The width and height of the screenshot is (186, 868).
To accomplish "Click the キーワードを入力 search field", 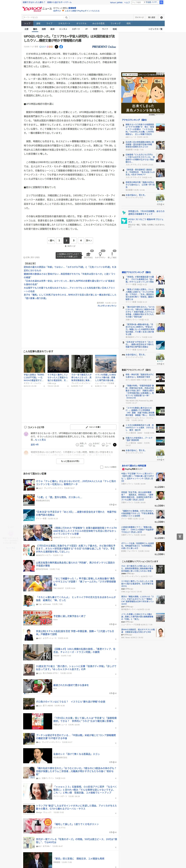I will [x=43, y=18].
